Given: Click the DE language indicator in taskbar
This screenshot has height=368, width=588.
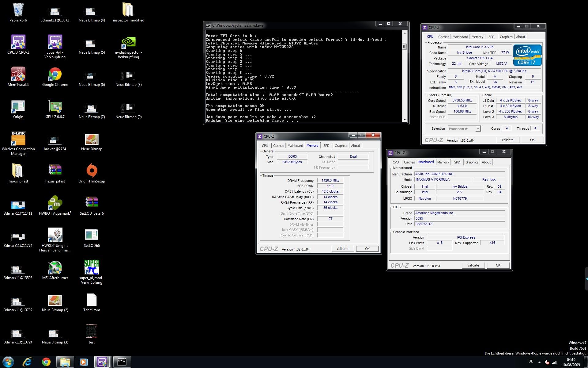Looking at the screenshot, I should tap(531, 361).
